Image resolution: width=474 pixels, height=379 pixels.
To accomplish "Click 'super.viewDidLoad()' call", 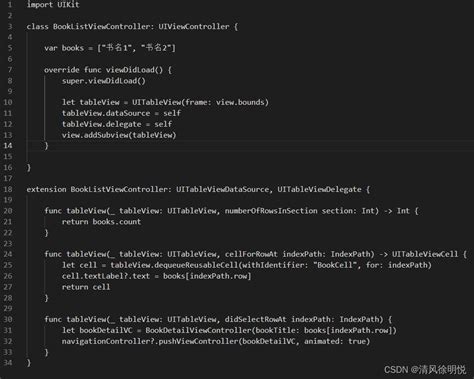I will pos(104,81).
